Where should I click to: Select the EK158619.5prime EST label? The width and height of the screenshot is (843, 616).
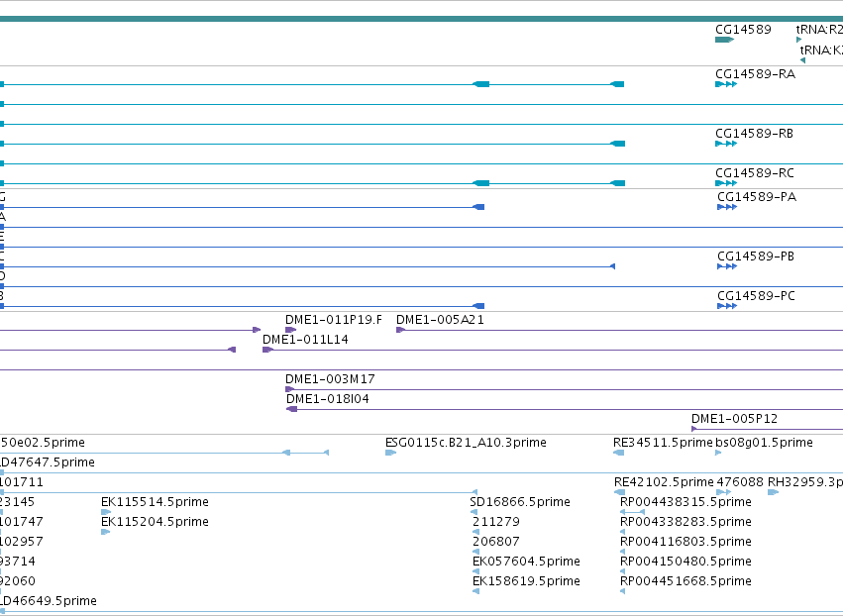point(526,581)
